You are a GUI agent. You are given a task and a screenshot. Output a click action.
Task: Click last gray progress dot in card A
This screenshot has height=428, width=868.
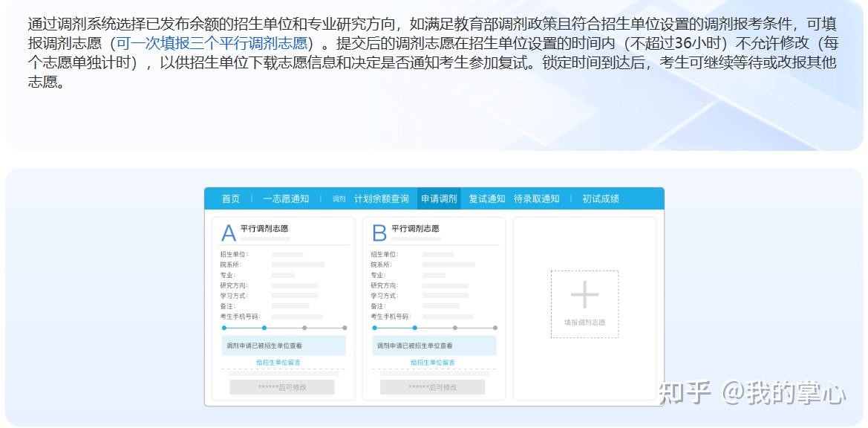click(x=345, y=328)
